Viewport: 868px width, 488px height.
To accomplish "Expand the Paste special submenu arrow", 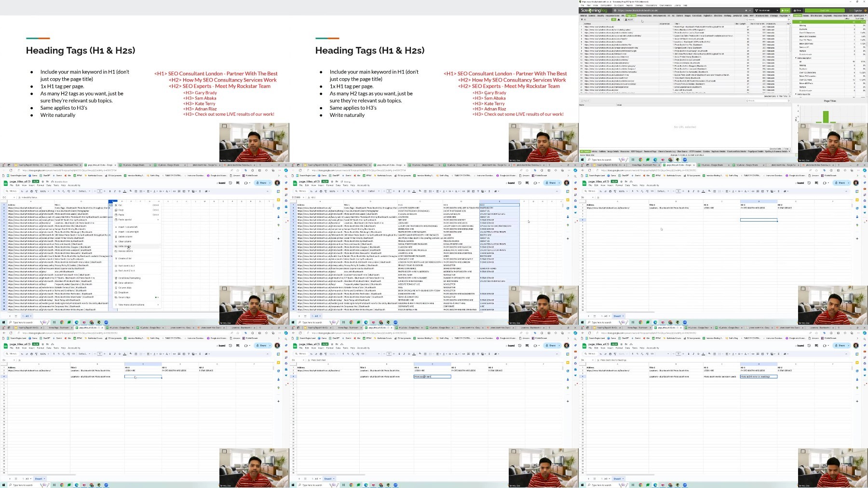I will 158,220.
